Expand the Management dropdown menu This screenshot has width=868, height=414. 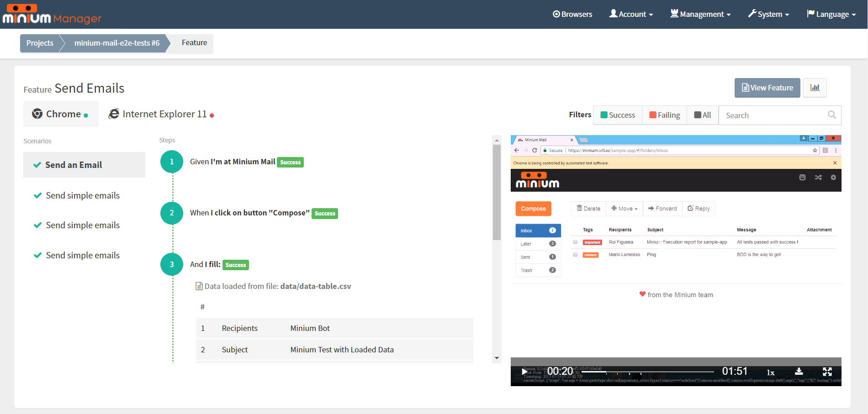click(700, 14)
